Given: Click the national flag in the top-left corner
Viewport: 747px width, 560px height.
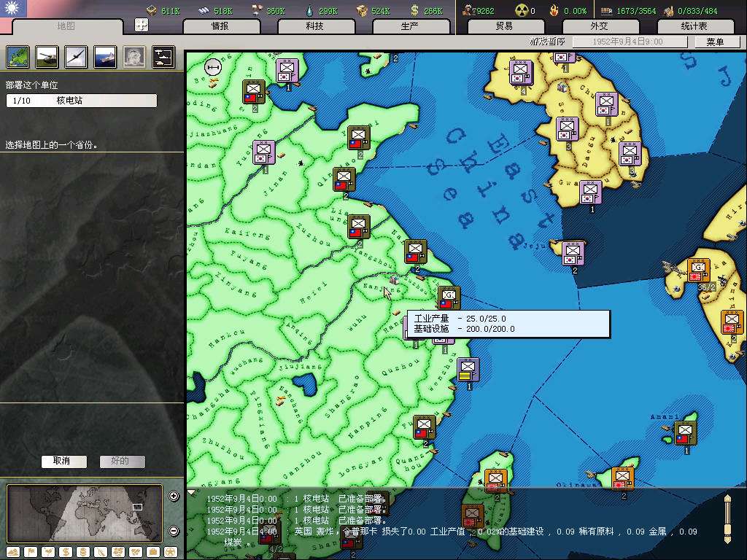Looking at the screenshot, I should click(13, 8).
